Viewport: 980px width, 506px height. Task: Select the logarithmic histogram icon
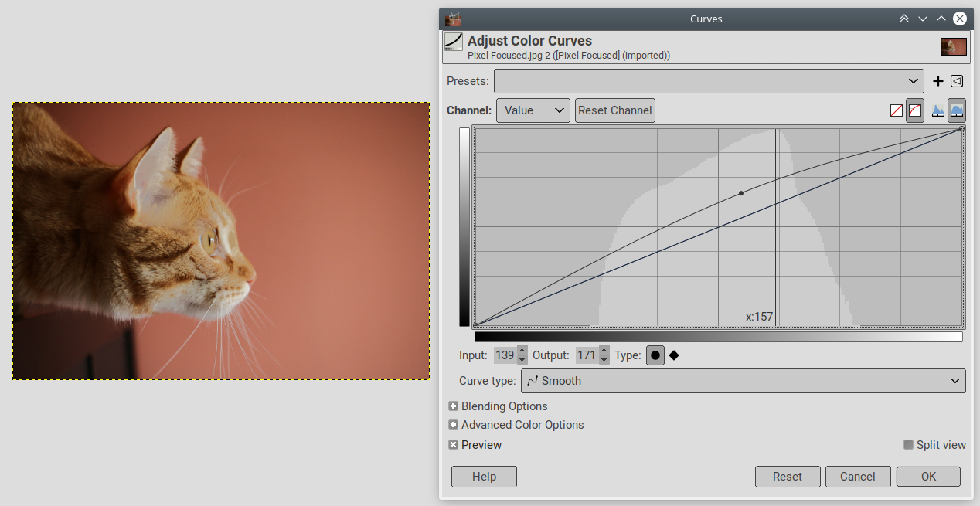click(957, 110)
